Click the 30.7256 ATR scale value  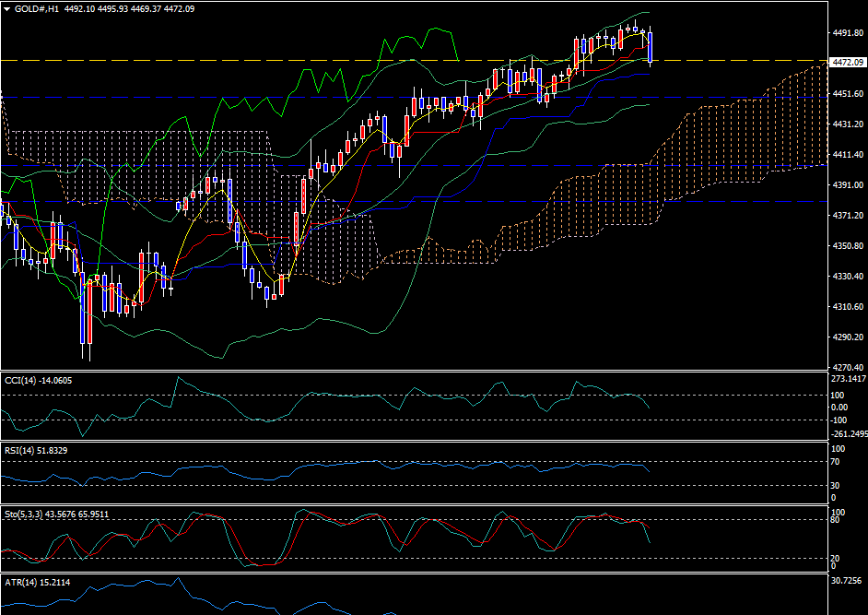847,581
